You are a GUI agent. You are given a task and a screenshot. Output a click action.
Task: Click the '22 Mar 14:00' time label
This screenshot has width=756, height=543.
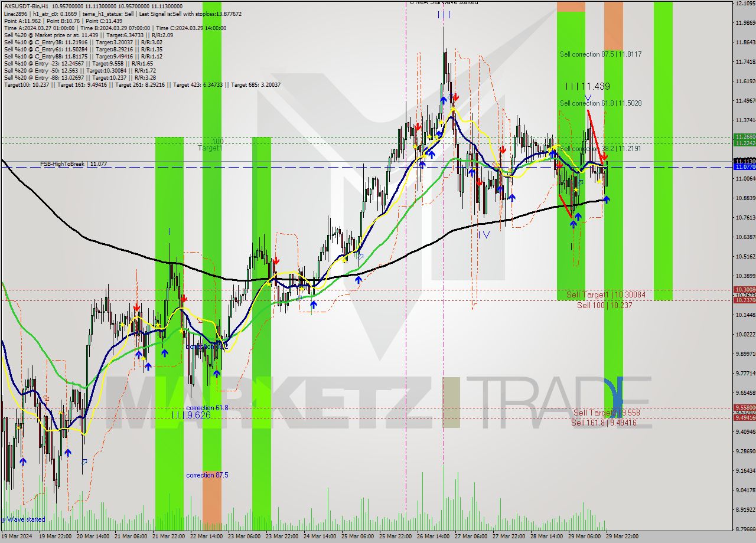[x=207, y=537]
